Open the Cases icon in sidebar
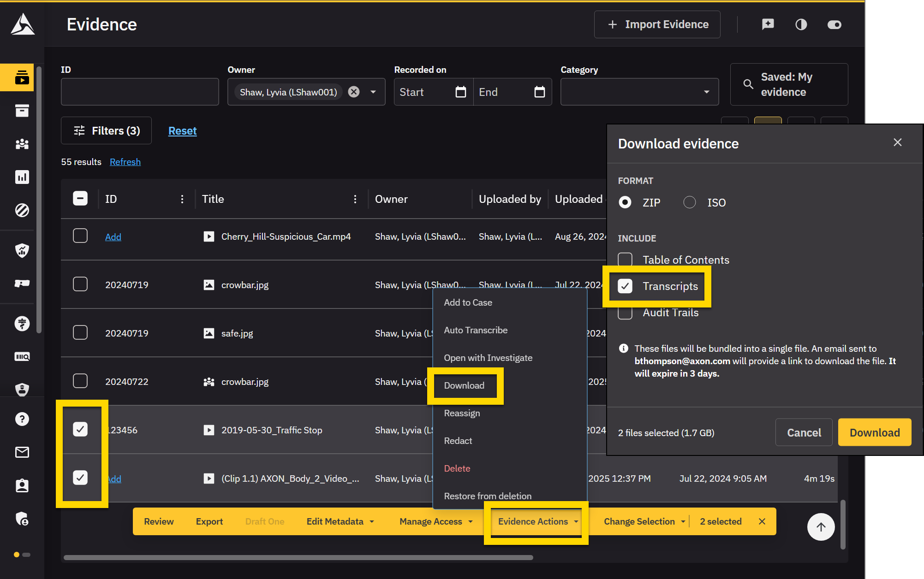This screenshot has width=924, height=579. pos(22,111)
